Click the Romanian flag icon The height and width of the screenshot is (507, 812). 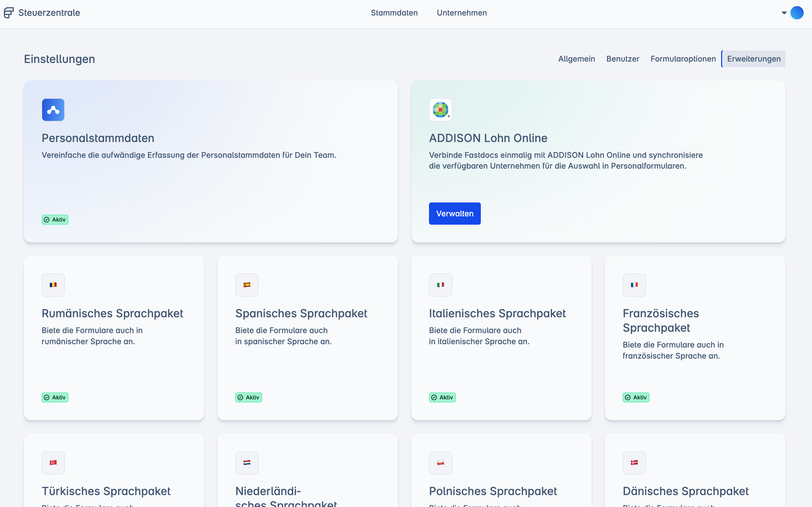pos(53,285)
